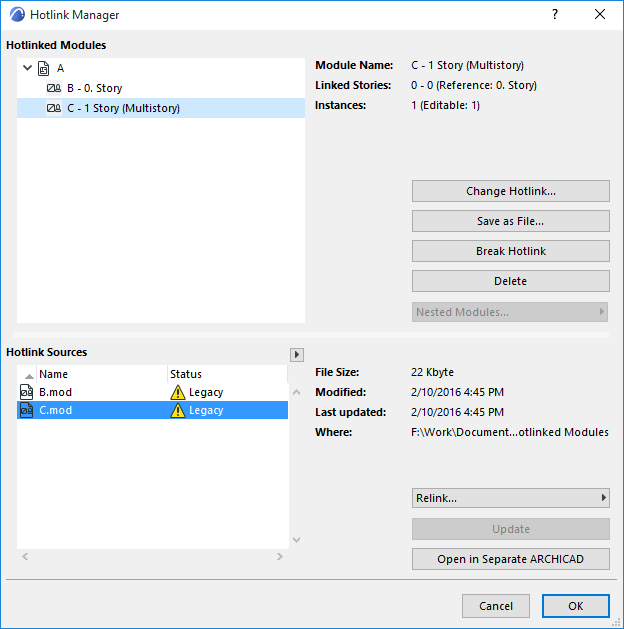The height and width of the screenshot is (629, 624).
Task: Sort sources by Status column header
Action: (x=227, y=374)
